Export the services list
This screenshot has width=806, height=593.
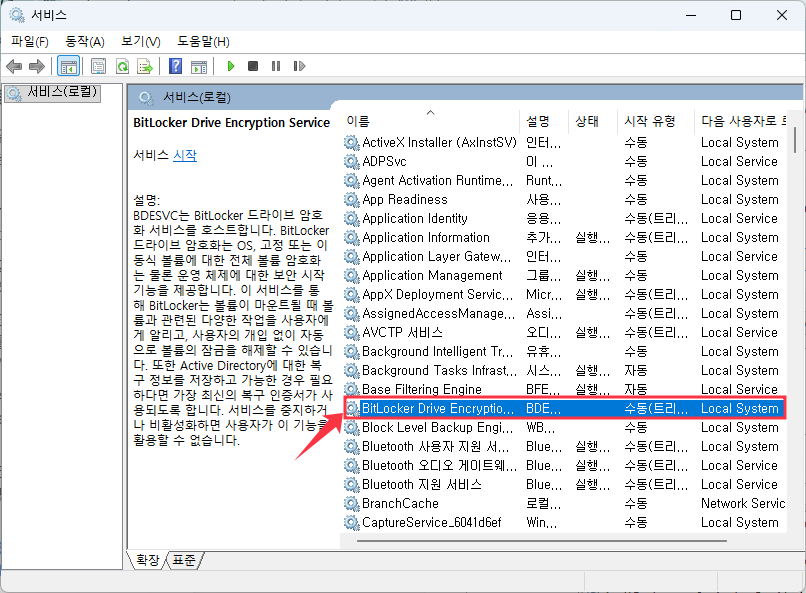(145, 66)
